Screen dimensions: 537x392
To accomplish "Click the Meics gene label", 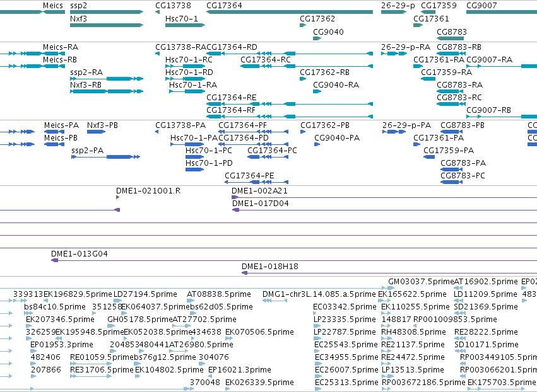I will 53,6.
